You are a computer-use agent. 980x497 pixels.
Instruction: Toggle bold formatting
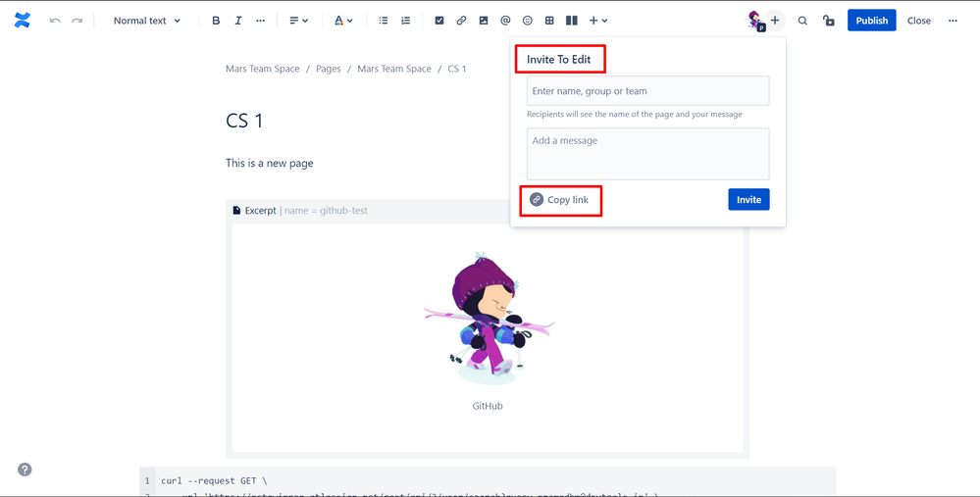tap(216, 21)
